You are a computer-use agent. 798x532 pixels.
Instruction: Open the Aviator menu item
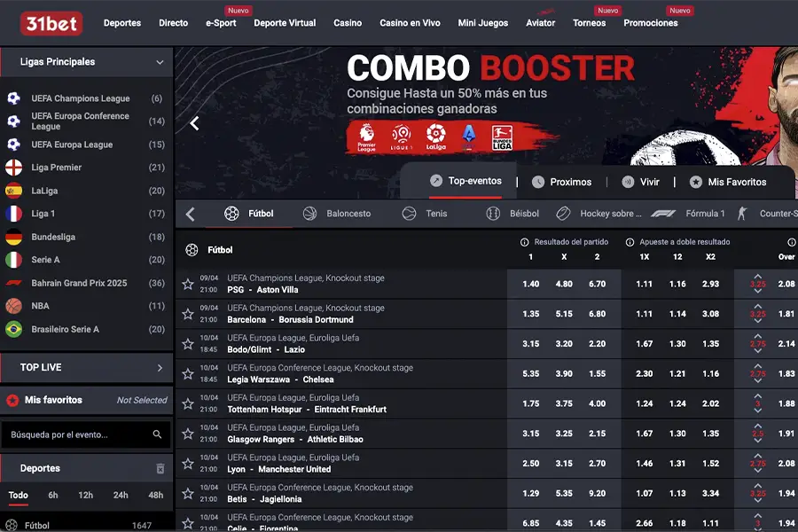[541, 23]
